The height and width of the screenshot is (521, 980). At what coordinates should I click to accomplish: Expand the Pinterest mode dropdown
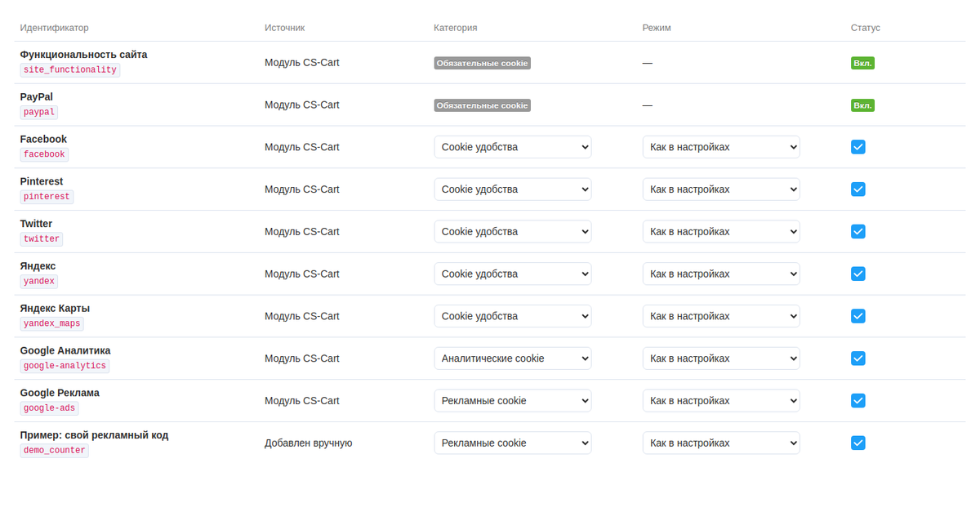721,189
